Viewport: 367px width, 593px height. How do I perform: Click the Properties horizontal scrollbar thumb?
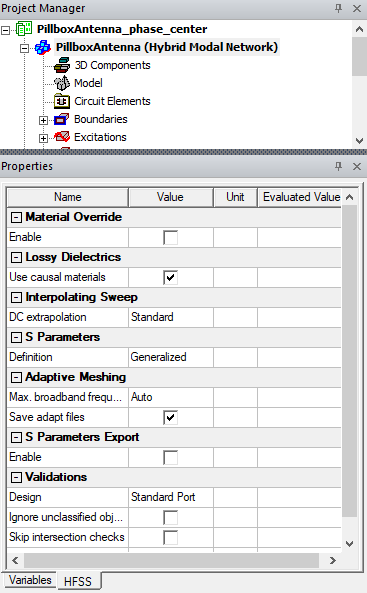[x=171, y=560]
